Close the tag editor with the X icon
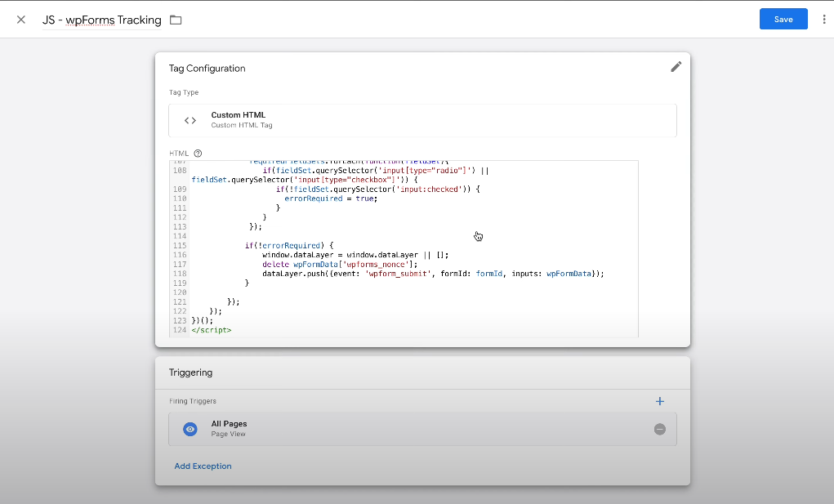Screen dimensions: 834x504 [x=20, y=20]
